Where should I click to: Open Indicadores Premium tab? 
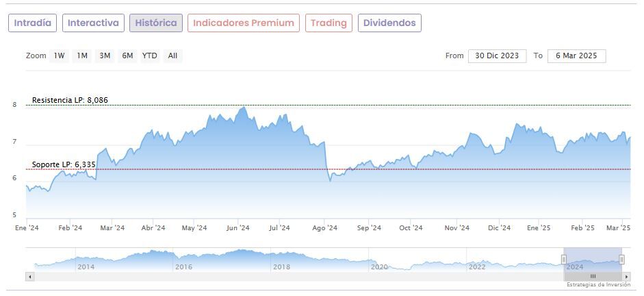244,23
